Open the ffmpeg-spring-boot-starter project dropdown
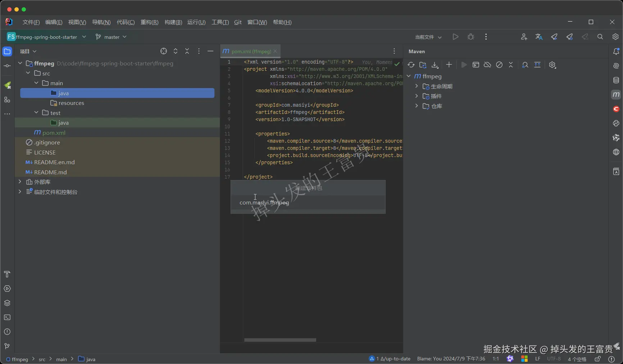 pyautogui.click(x=47, y=37)
